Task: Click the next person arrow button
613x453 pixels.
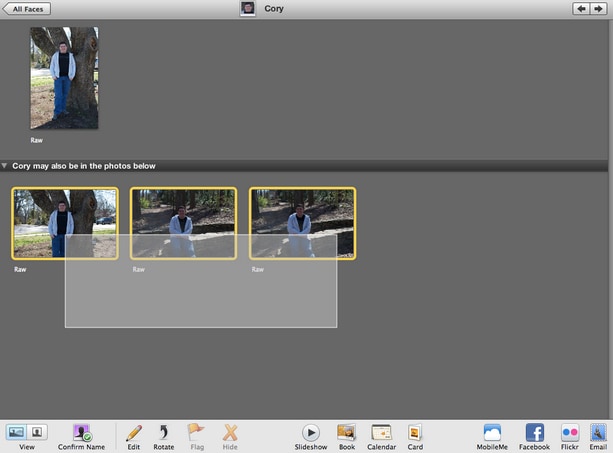Action: point(598,9)
